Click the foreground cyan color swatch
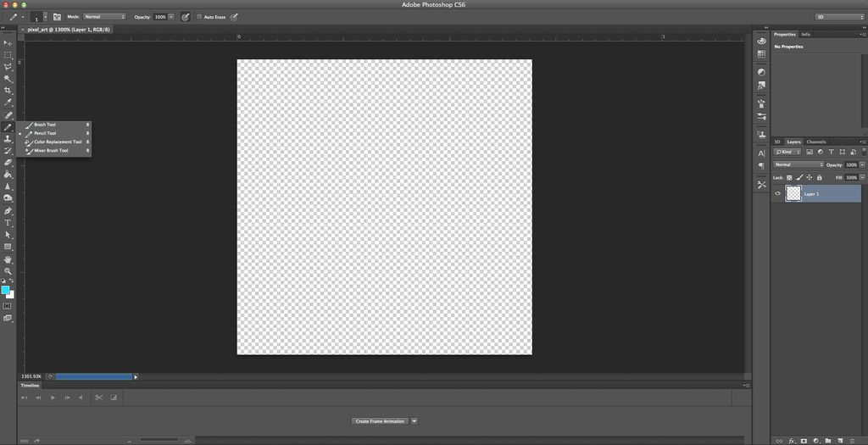868x445 pixels. point(5,290)
